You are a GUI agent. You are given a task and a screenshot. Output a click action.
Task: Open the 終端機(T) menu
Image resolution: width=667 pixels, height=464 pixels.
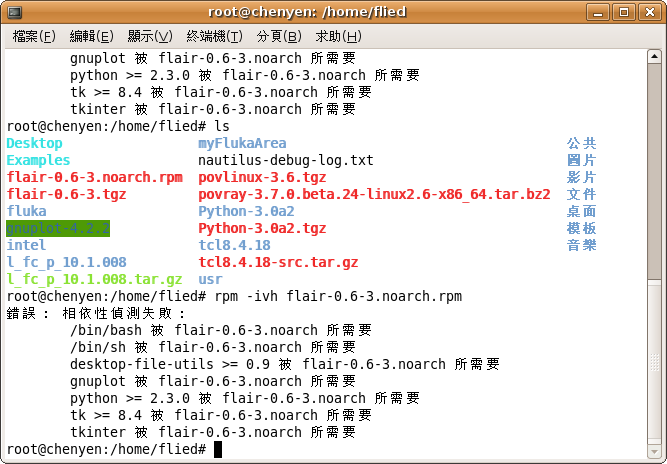coord(214,37)
